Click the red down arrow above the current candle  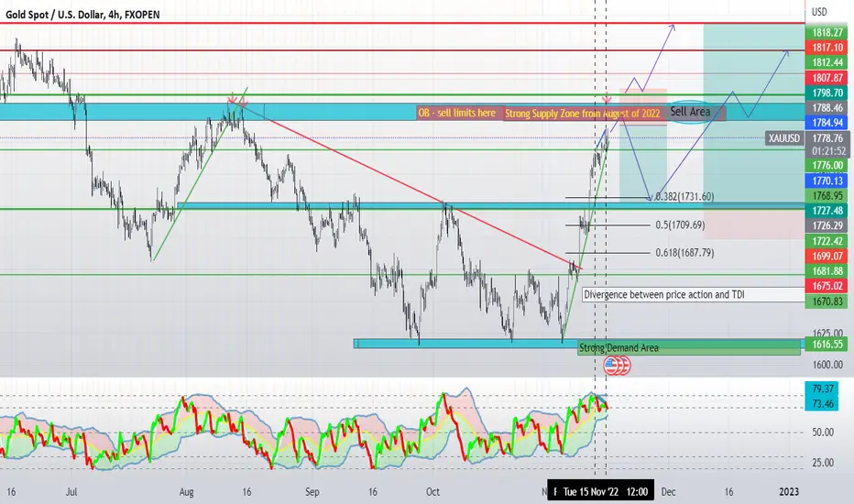[x=607, y=100]
